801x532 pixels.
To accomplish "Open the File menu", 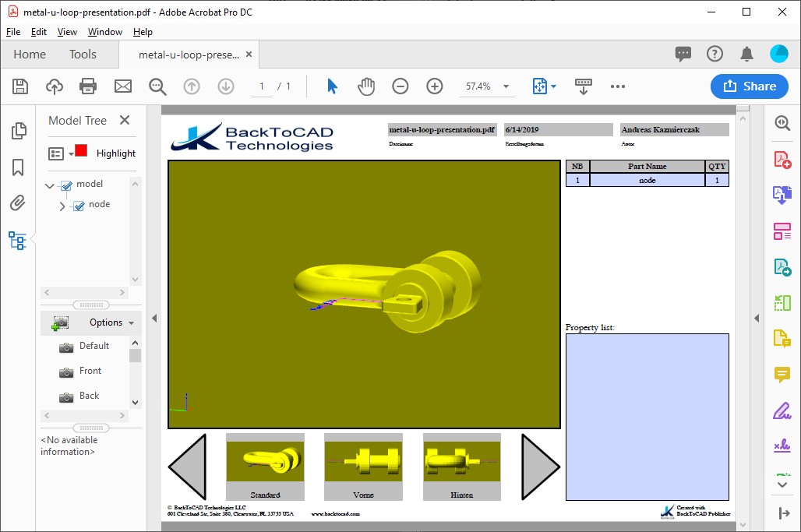I will (13, 32).
